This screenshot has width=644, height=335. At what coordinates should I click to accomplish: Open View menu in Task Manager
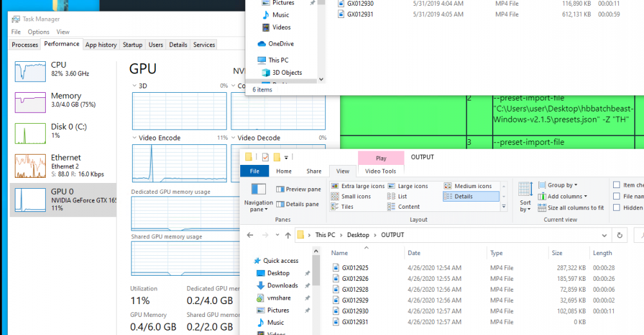tap(63, 32)
